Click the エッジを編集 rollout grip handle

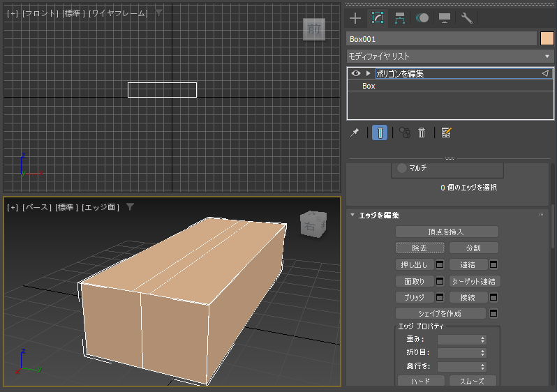pos(541,215)
